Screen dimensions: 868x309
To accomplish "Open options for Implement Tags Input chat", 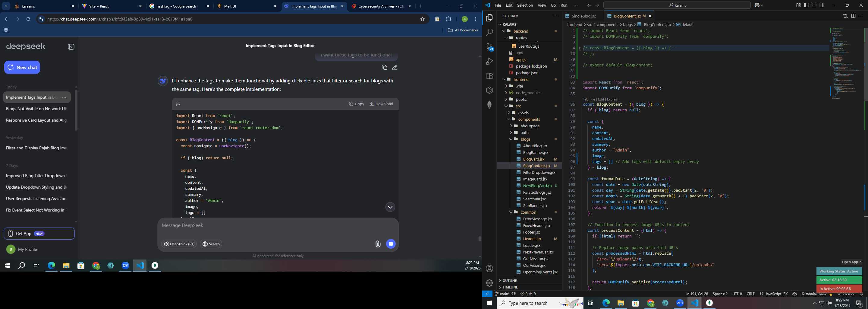I will coord(64,97).
